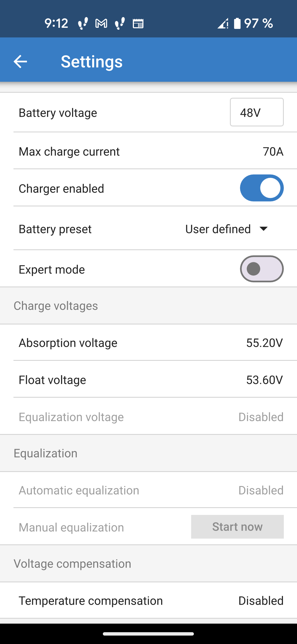Tap the first footsteps notification icon
The image size is (297, 644).
pyautogui.click(x=83, y=23)
